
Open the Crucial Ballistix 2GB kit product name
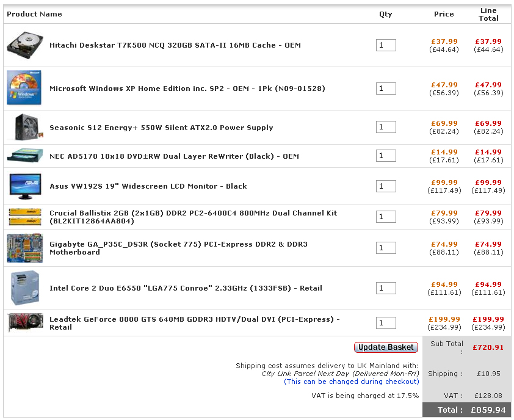(x=194, y=217)
